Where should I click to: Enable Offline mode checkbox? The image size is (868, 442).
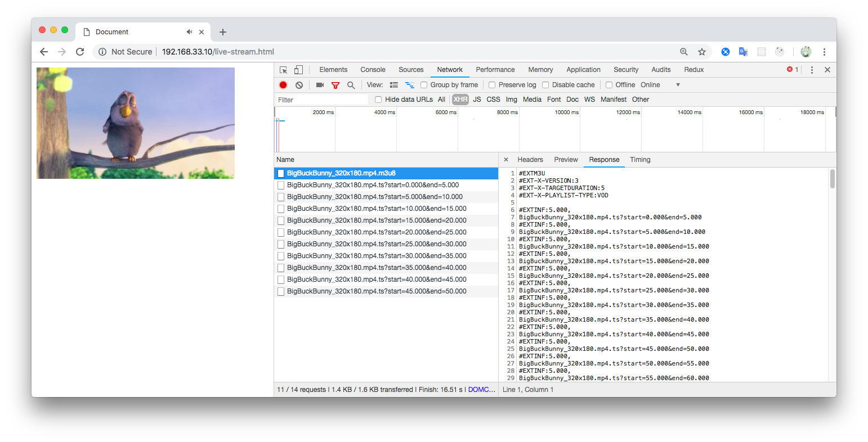(x=609, y=84)
